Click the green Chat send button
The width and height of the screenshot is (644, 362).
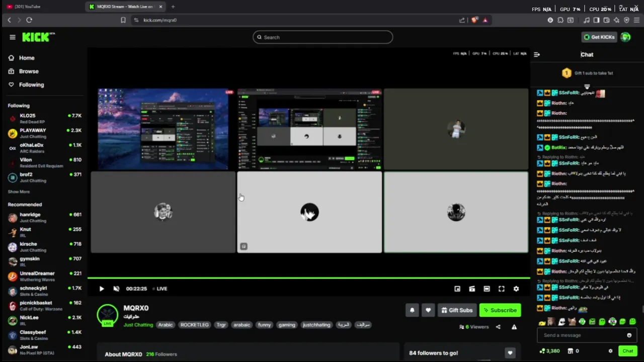[x=628, y=351]
